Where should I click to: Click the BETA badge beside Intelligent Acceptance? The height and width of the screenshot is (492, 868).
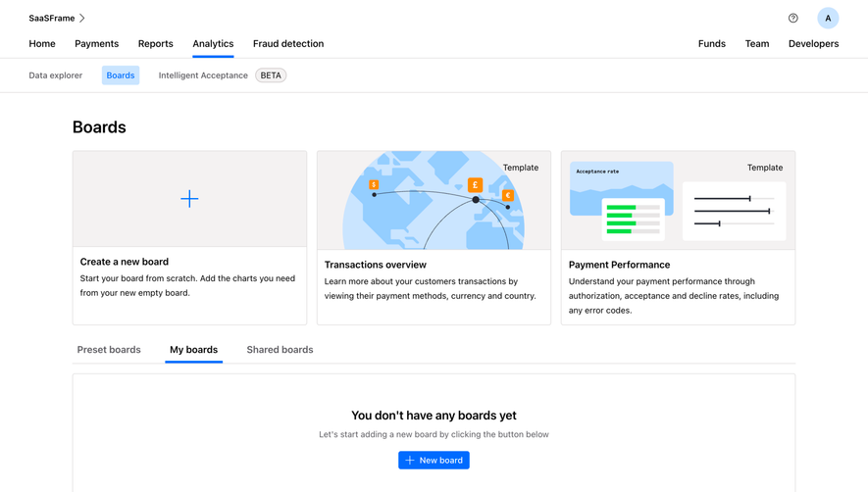coord(271,75)
